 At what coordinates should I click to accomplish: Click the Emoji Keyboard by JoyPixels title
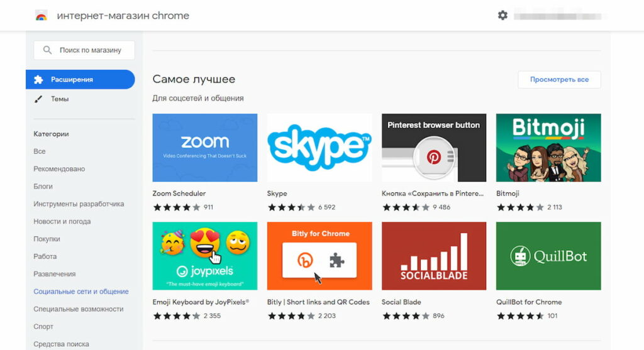pyautogui.click(x=201, y=302)
